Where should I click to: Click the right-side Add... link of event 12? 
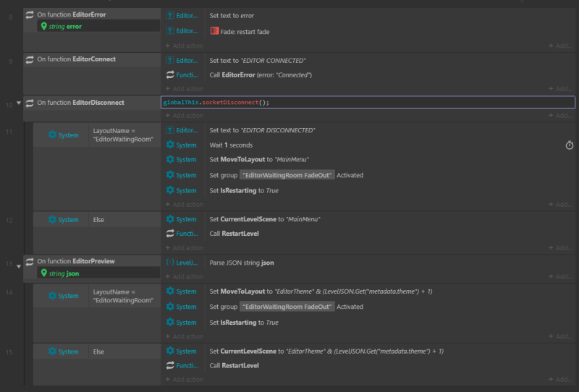tap(560, 247)
